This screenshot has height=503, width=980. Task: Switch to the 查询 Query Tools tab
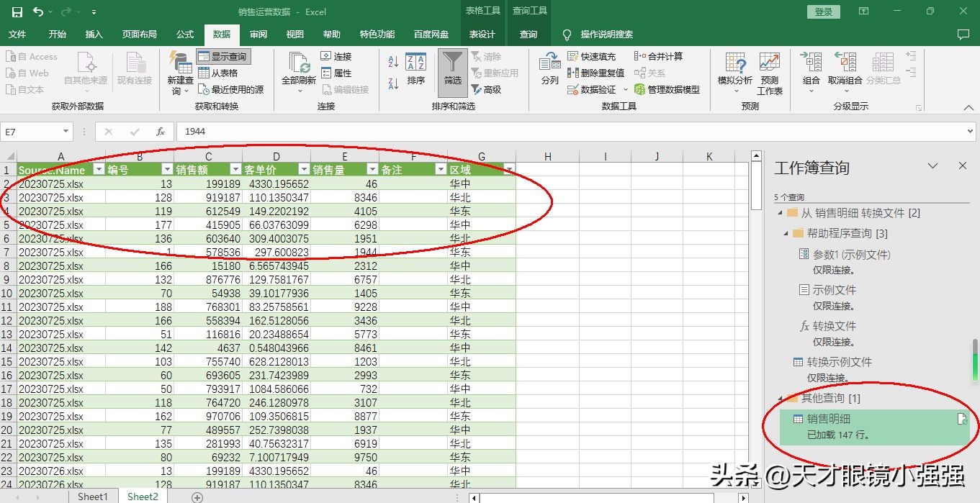[529, 34]
